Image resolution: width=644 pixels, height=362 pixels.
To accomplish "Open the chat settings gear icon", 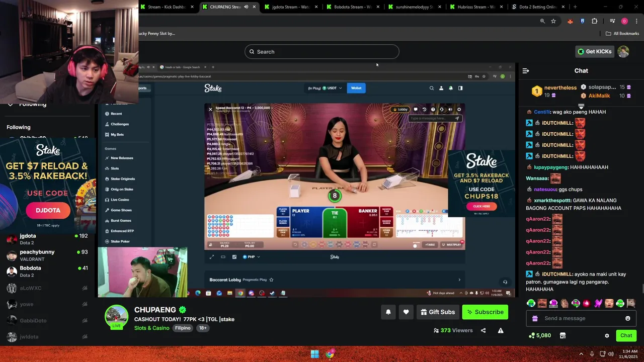I will (x=607, y=335).
